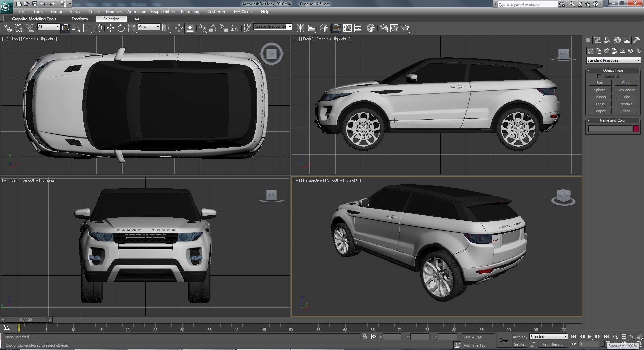Click the Key Filters button

click(552, 344)
